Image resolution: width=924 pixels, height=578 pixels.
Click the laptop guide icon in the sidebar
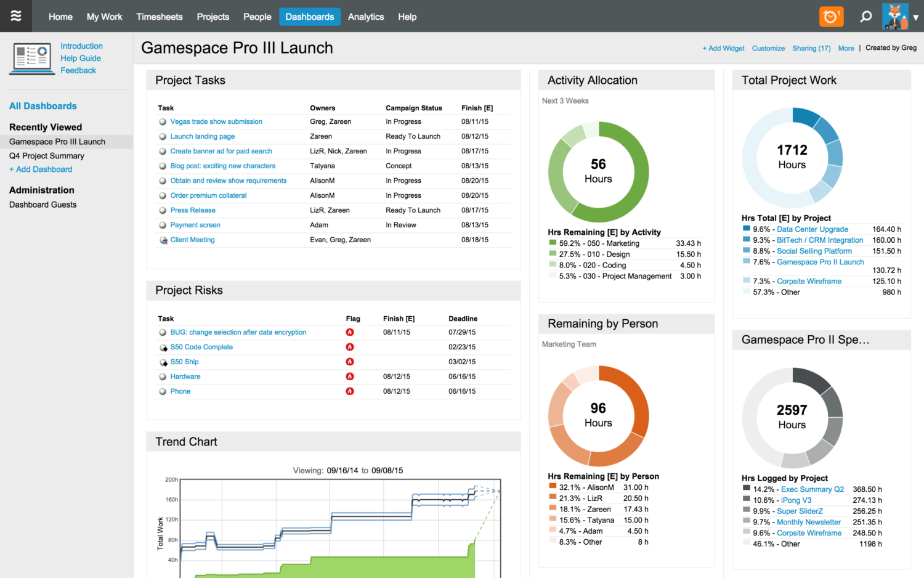coord(31,57)
